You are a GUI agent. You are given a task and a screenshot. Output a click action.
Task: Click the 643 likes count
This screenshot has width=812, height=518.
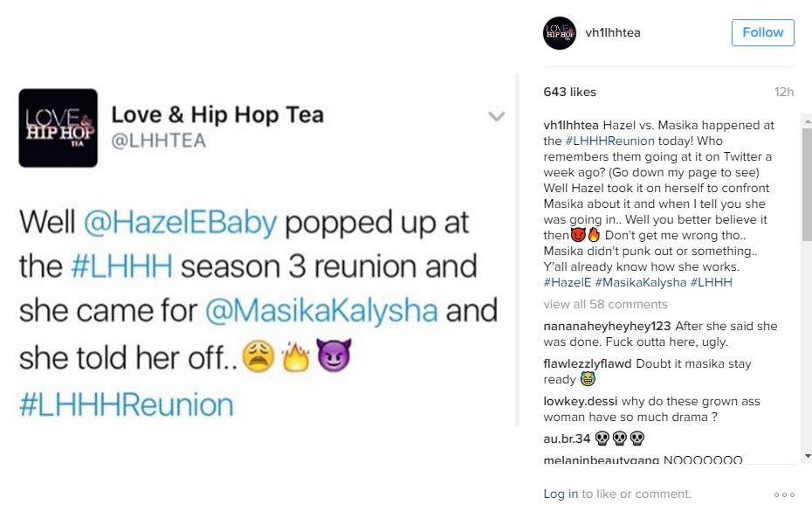click(569, 93)
